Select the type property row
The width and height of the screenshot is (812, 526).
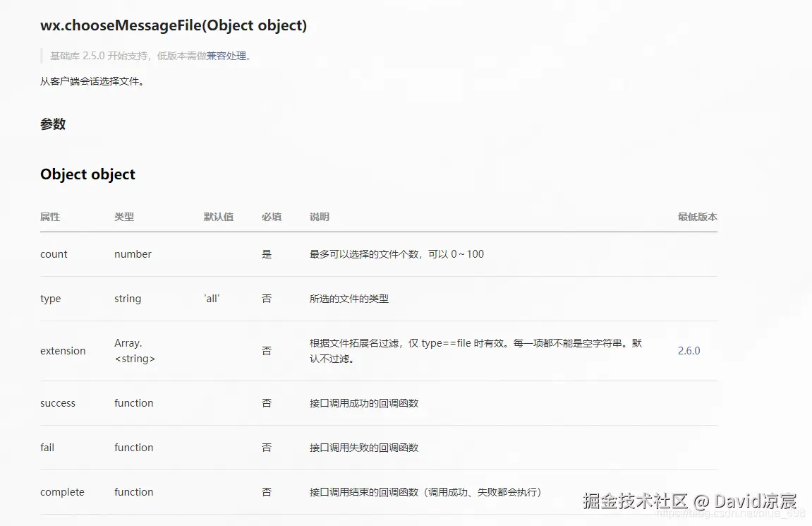50,298
